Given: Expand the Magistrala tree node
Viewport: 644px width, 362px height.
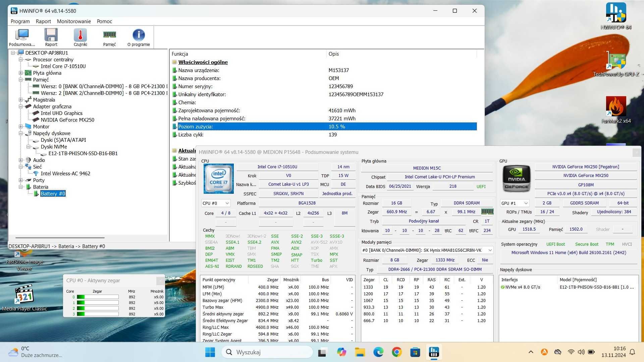Looking at the screenshot, I should pyautogui.click(x=21, y=100).
